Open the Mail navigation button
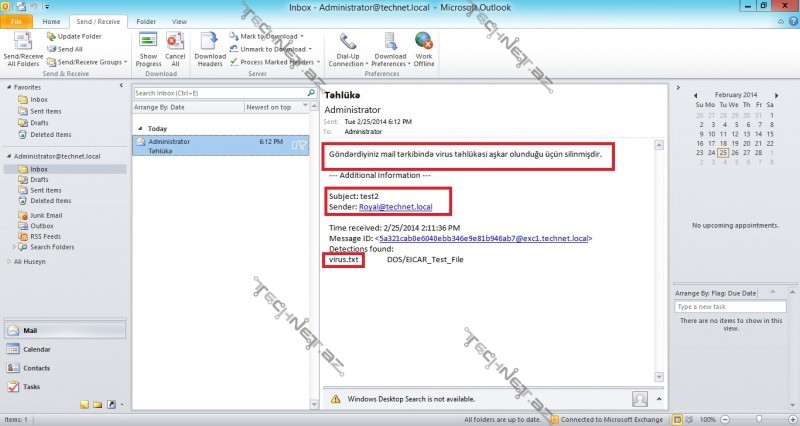Screen dimensions: 800x426 click(65, 331)
